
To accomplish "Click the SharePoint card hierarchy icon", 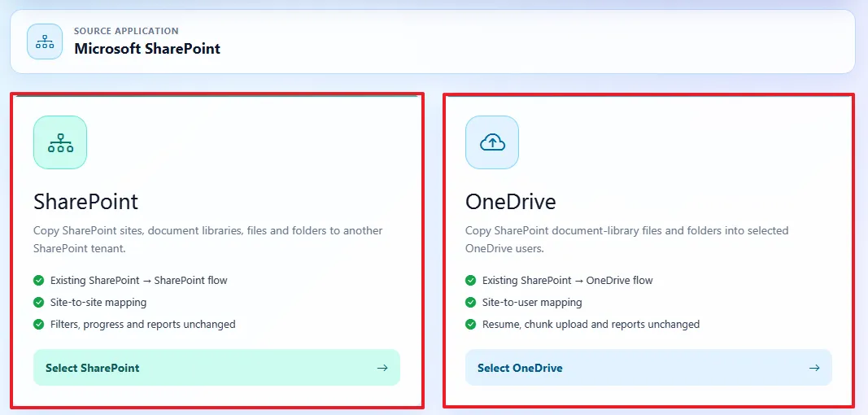I will 60,142.
